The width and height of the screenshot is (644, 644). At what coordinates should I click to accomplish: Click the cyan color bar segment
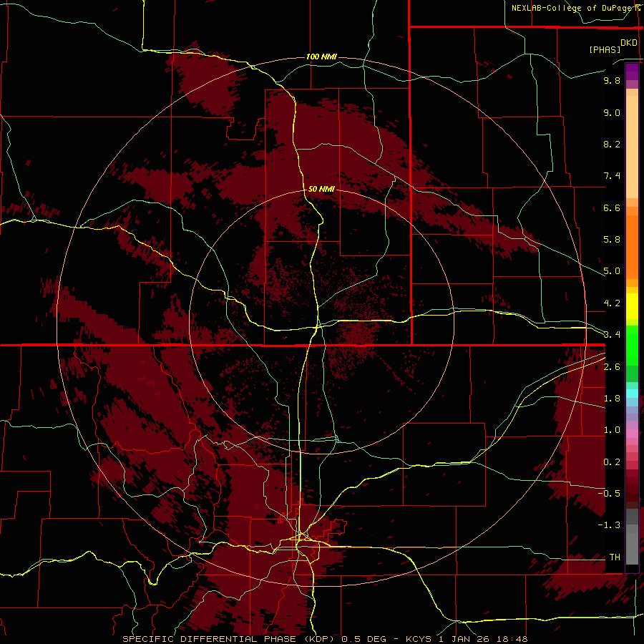click(x=632, y=394)
